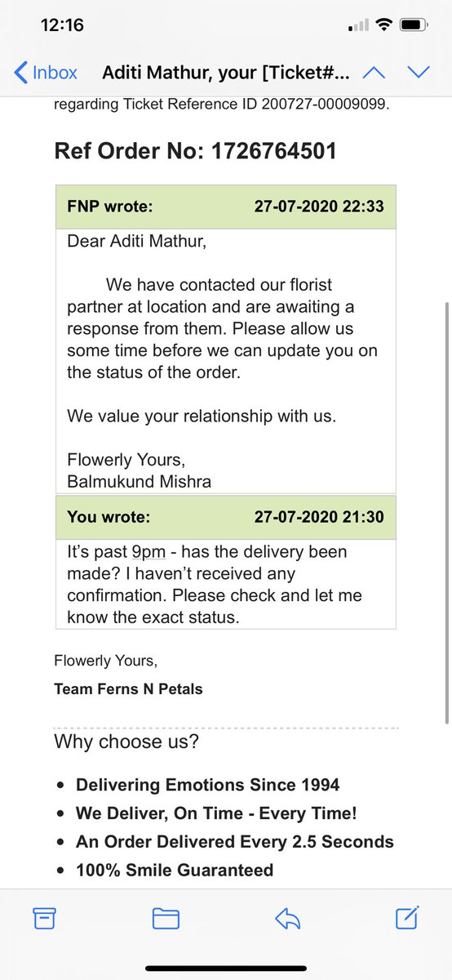Open previous message with up arrow
The image size is (452, 980).
(x=374, y=72)
